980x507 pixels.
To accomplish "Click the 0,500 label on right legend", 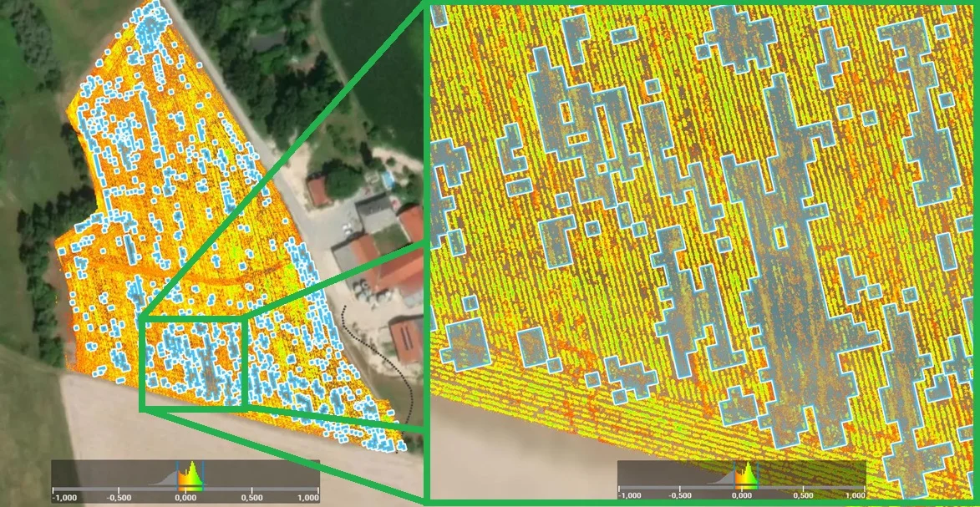I will pos(802,494).
